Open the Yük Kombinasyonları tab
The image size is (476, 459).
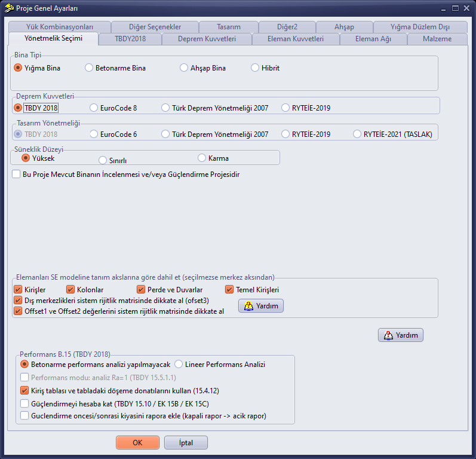(60, 27)
